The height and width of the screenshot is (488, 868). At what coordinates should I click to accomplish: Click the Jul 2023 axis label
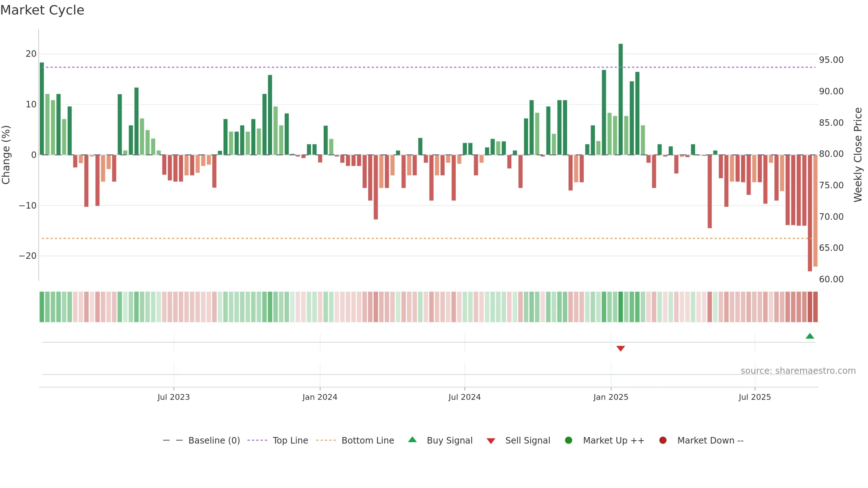pos(174,397)
